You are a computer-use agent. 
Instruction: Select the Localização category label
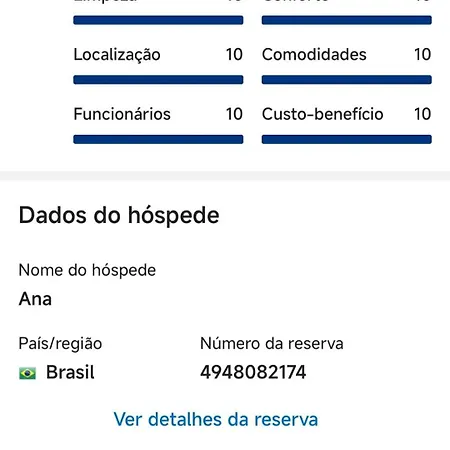117,55
